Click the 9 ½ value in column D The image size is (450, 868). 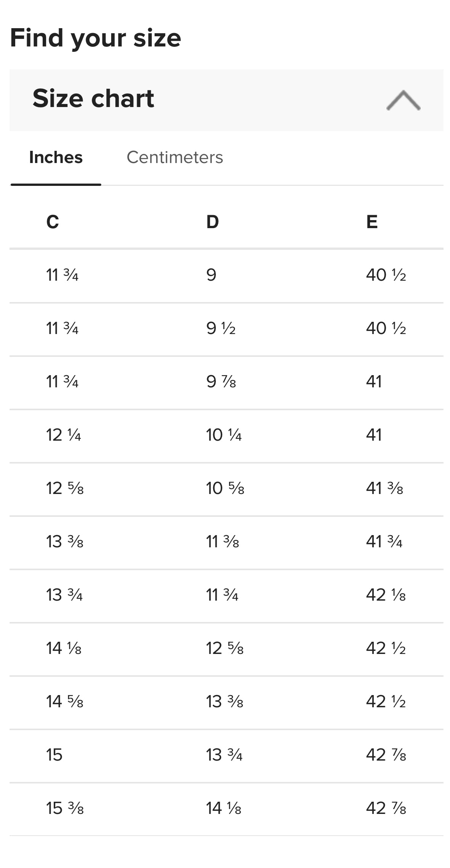point(221,328)
